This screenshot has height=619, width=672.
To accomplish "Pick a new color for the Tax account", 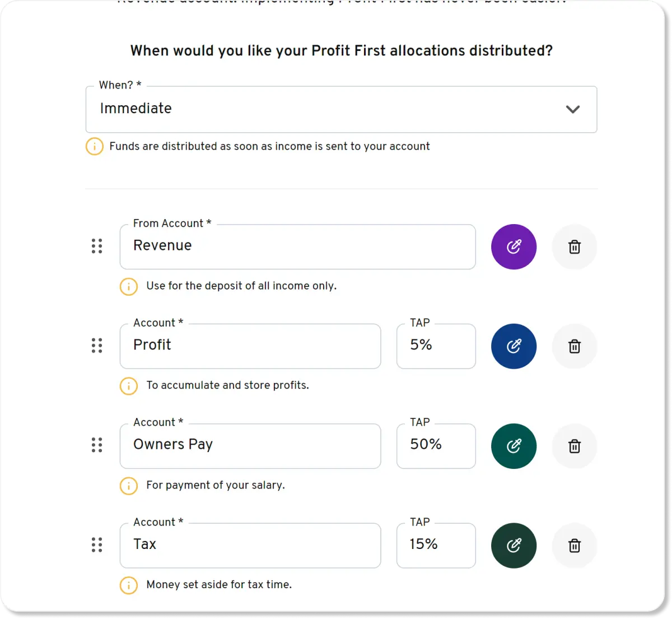I will pos(514,545).
